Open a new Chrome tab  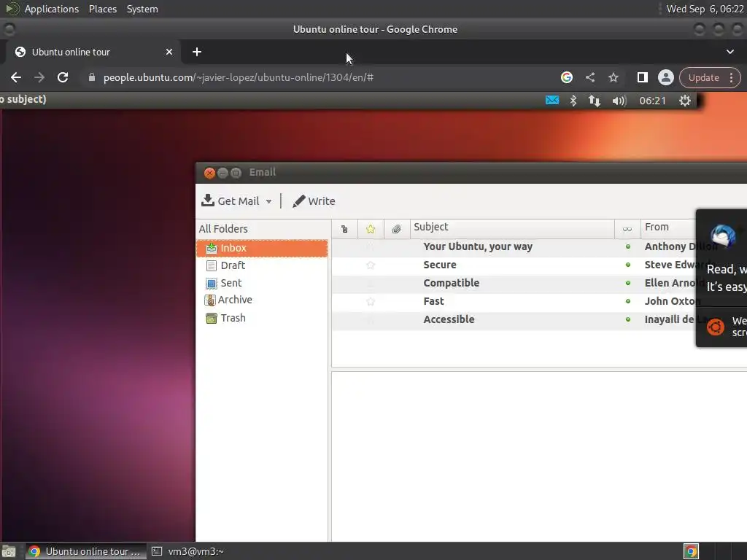[x=197, y=52]
